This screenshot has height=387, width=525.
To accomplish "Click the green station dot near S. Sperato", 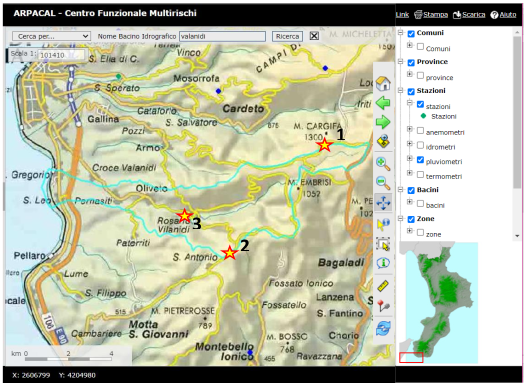I will coord(118,76).
